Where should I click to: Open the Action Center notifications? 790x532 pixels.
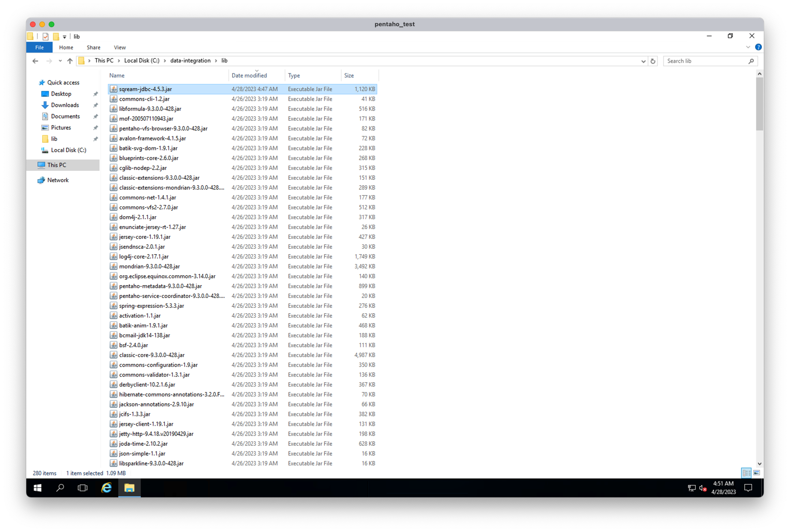click(748, 488)
